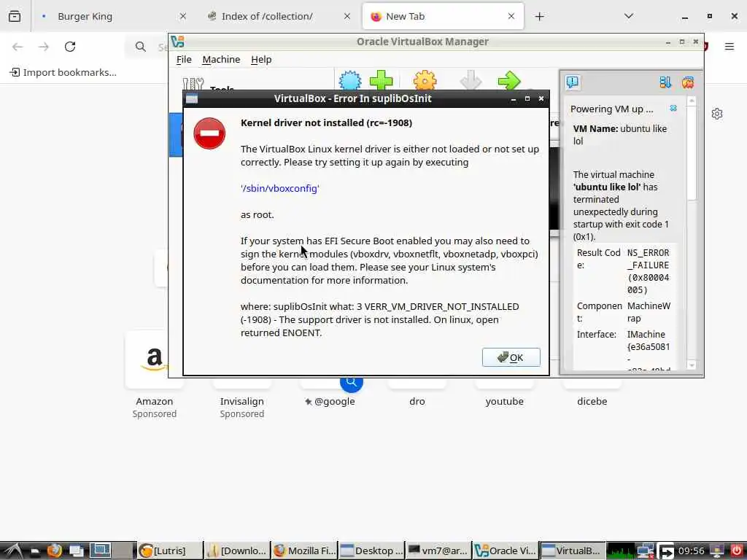Launch Firefox from taskbar quick-launch icon
This screenshot has height=560, width=747.
[x=54, y=551]
